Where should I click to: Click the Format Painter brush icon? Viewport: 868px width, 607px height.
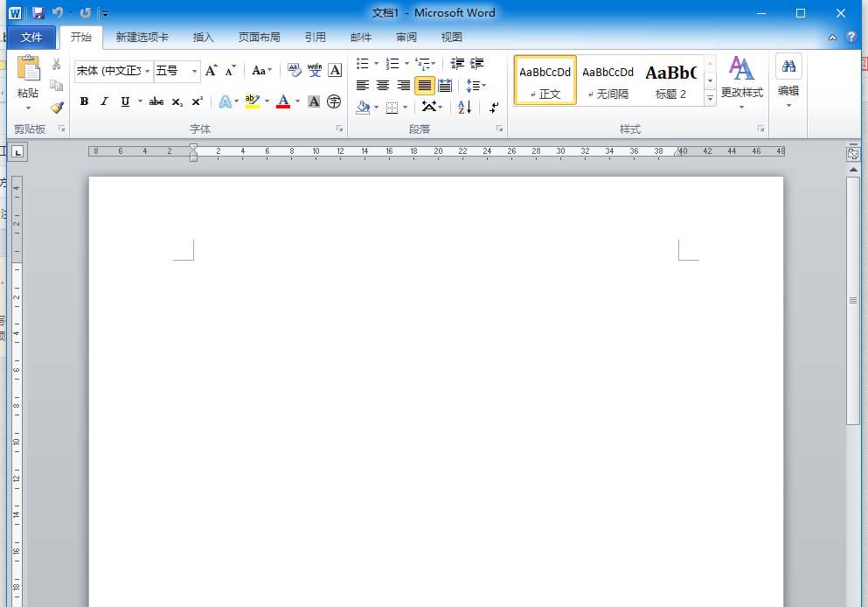point(57,108)
